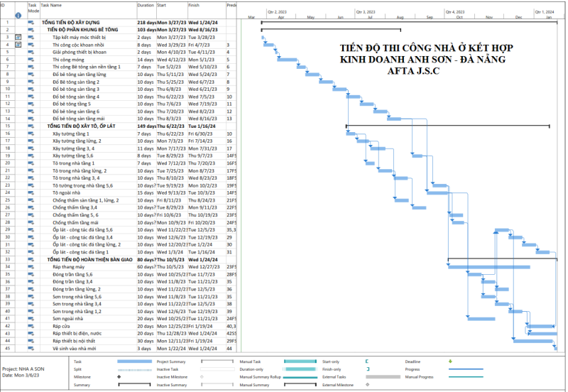Viewport: 568px width, 392px height.
Task: Click the Milestone diamond symbol in legend
Action: (x=118, y=376)
